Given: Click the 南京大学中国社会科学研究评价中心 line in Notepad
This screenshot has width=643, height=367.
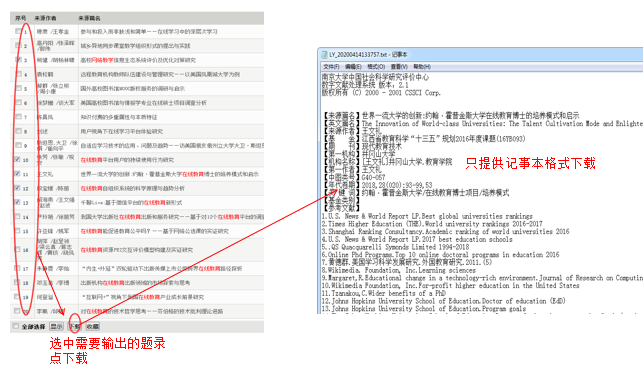Looking at the screenshot, I should click(x=375, y=77).
